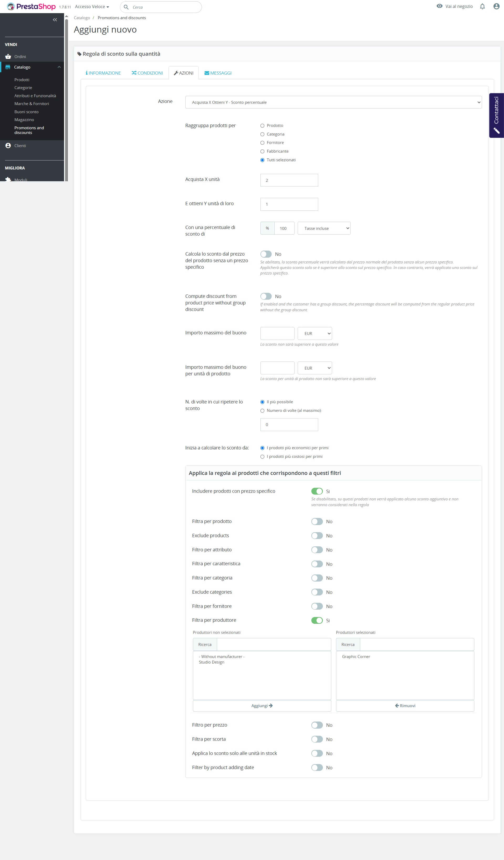The image size is (504, 860).
Task: Click the Clienti person icon
Action: coord(8,146)
